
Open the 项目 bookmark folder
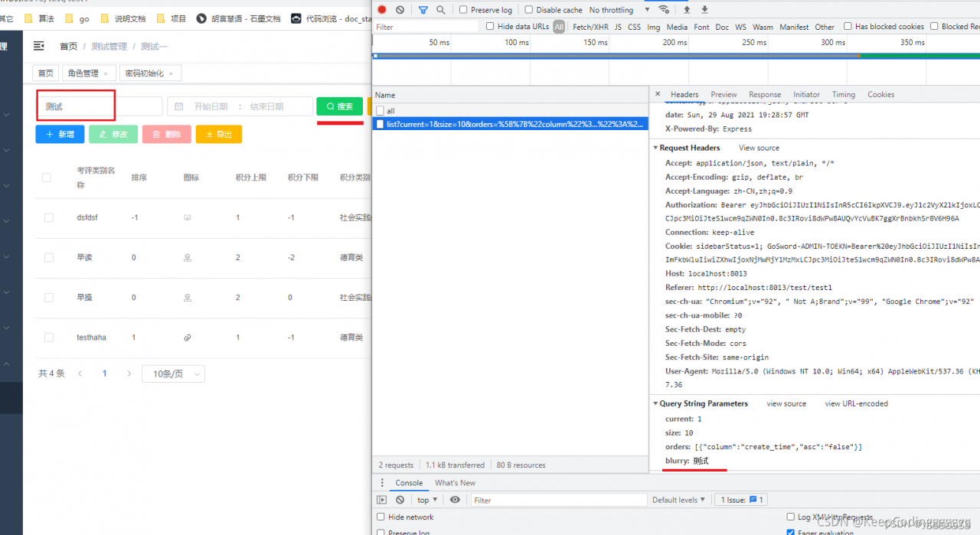(171, 18)
